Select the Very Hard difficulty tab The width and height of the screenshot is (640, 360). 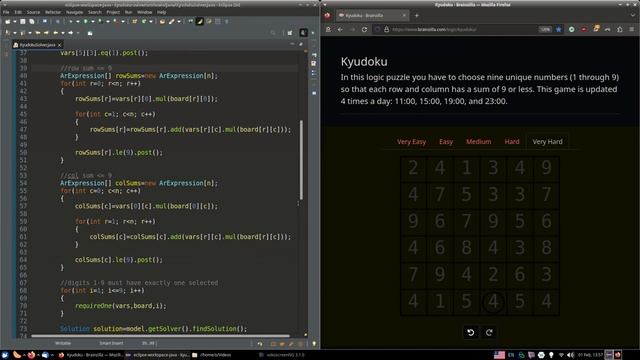(x=547, y=142)
